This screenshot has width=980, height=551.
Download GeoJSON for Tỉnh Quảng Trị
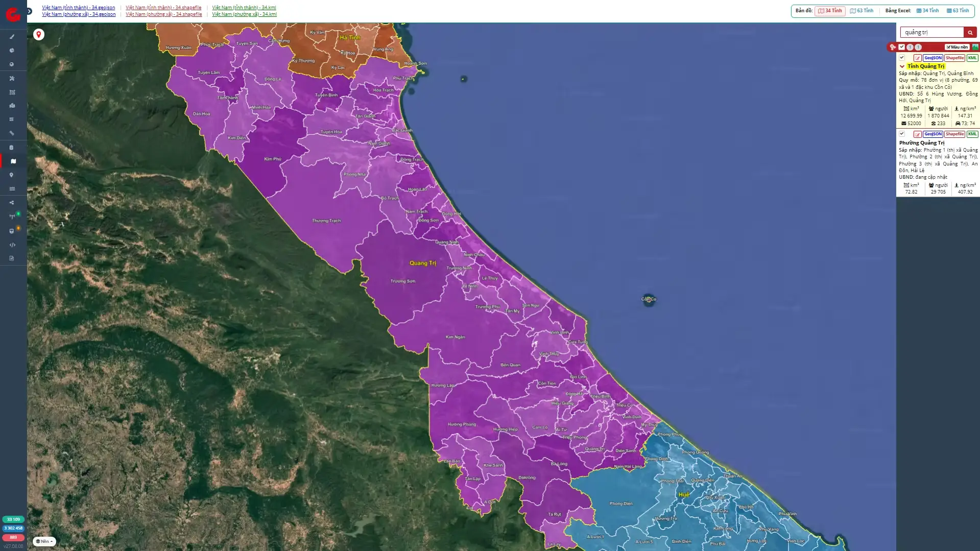(x=933, y=58)
